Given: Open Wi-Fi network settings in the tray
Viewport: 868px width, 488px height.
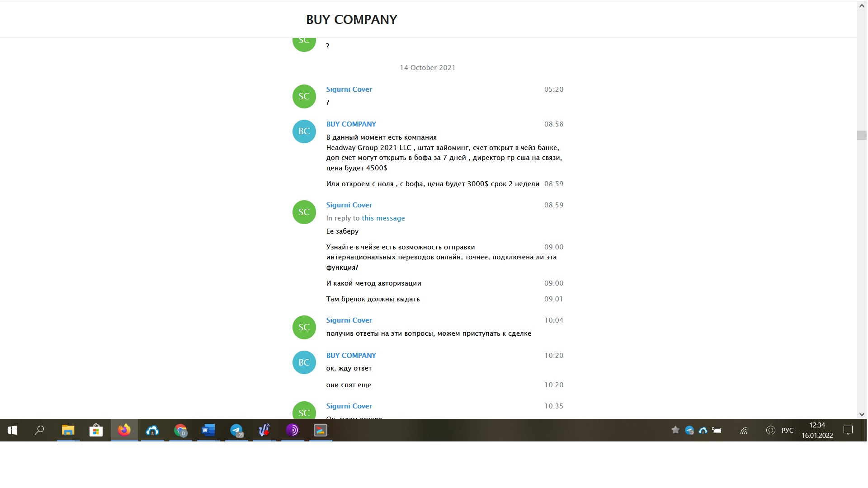Looking at the screenshot, I should click(x=744, y=430).
